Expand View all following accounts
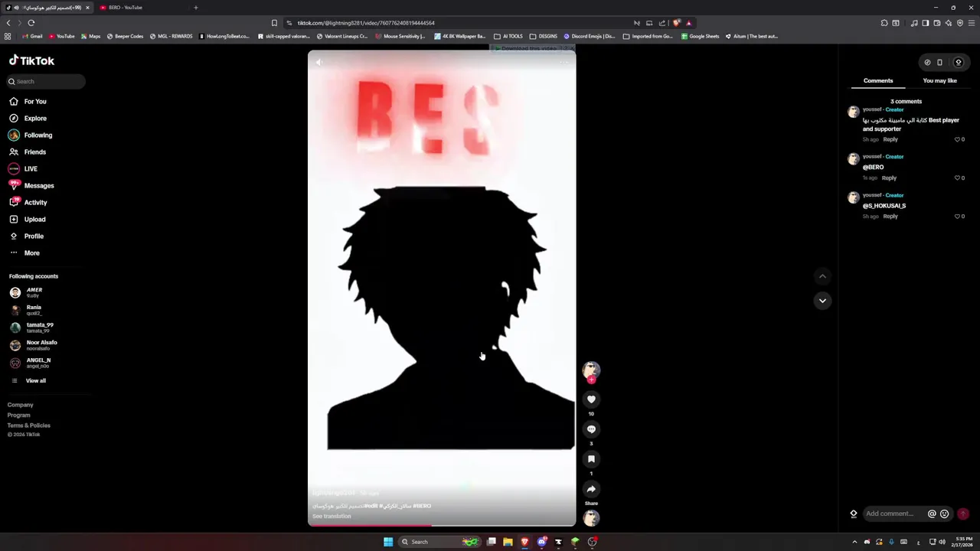Screen dimensions: 980x551 point(28,380)
